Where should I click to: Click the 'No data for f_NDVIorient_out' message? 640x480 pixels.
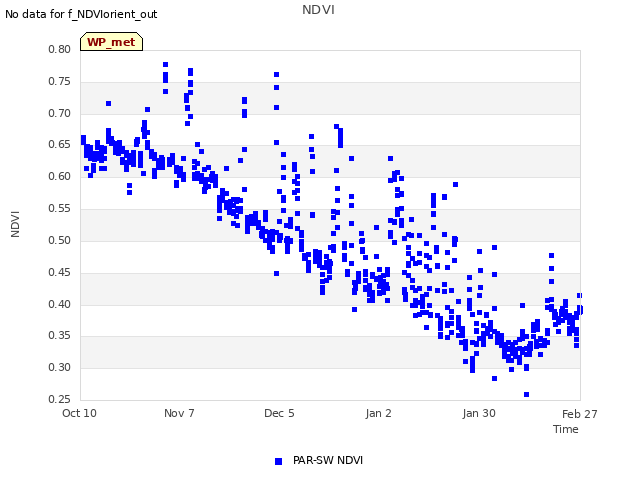(x=81, y=14)
